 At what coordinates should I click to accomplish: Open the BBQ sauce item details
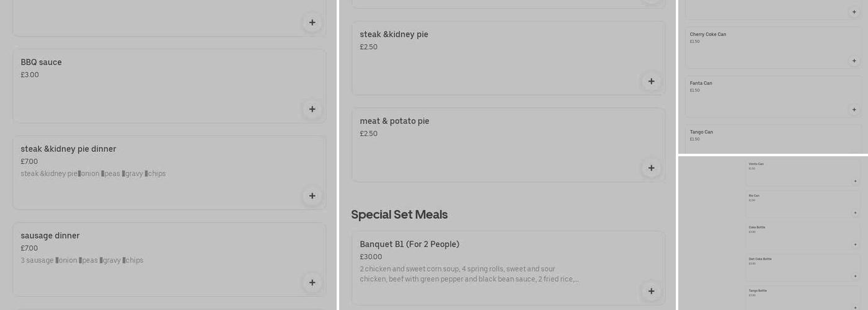(x=41, y=62)
